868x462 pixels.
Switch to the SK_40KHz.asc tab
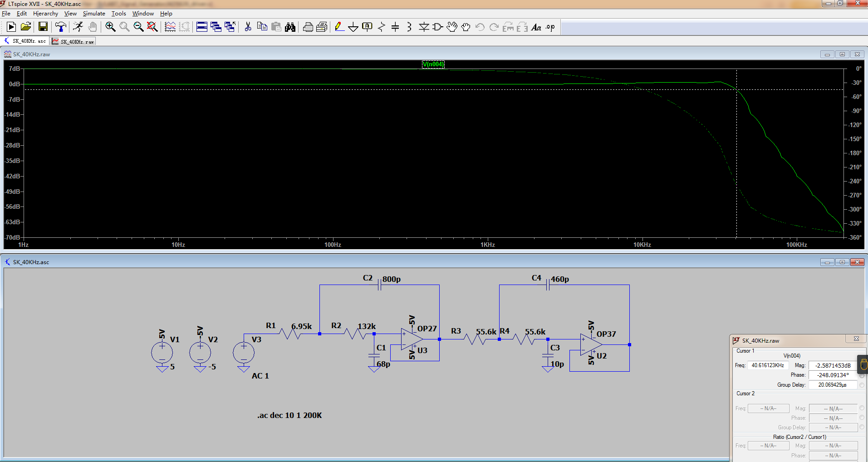(x=25, y=41)
